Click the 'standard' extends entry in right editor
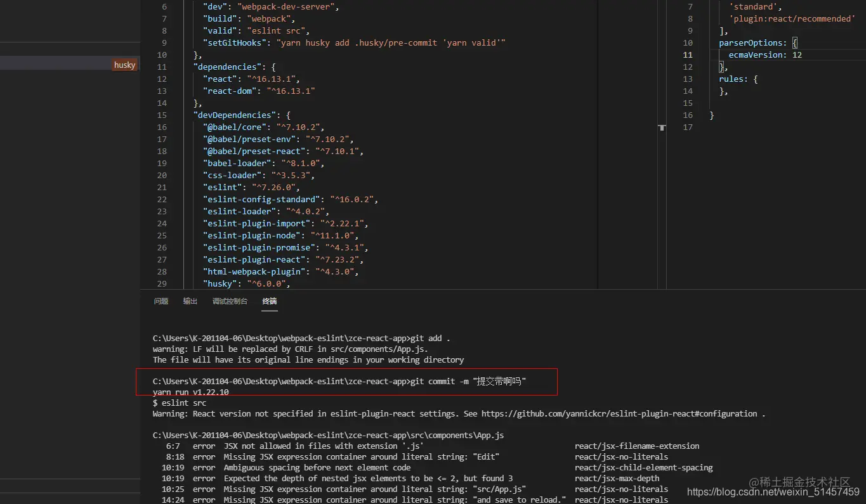This screenshot has width=866, height=504. click(754, 7)
